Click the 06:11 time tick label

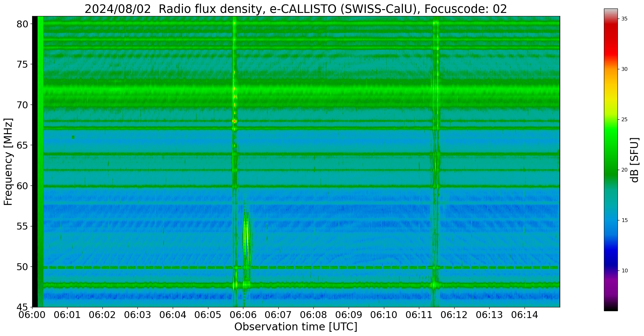coord(419,315)
